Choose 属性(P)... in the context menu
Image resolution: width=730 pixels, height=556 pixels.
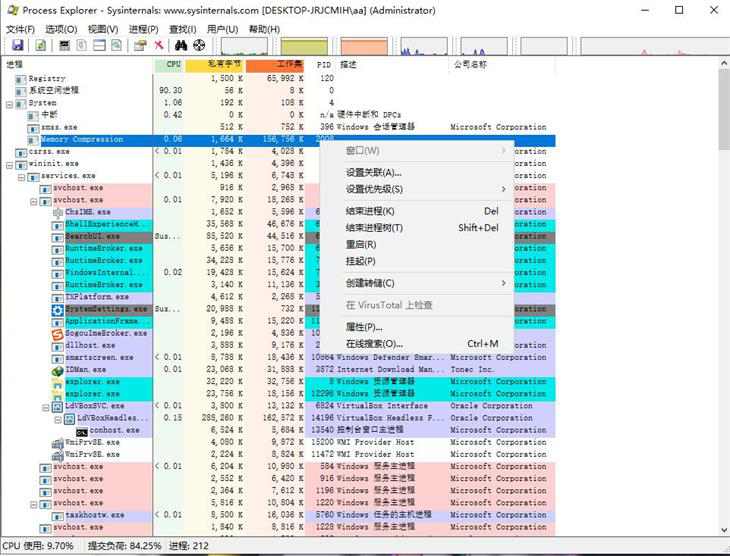coord(417,327)
